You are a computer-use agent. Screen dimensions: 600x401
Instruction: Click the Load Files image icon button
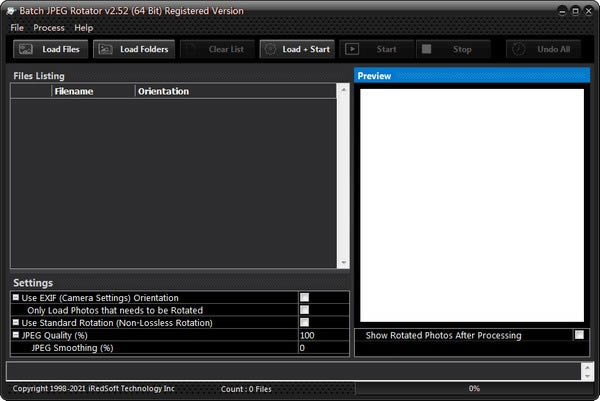[26, 49]
